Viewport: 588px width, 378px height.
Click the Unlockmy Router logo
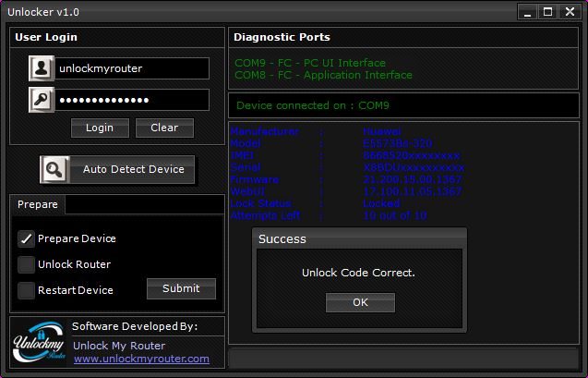pyautogui.click(x=39, y=342)
